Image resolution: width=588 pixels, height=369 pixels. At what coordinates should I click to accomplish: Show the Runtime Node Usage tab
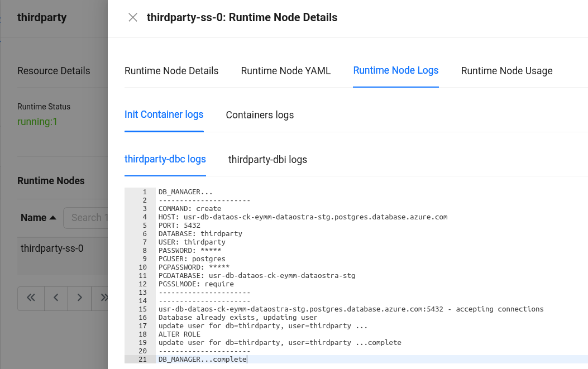point(506,71)
